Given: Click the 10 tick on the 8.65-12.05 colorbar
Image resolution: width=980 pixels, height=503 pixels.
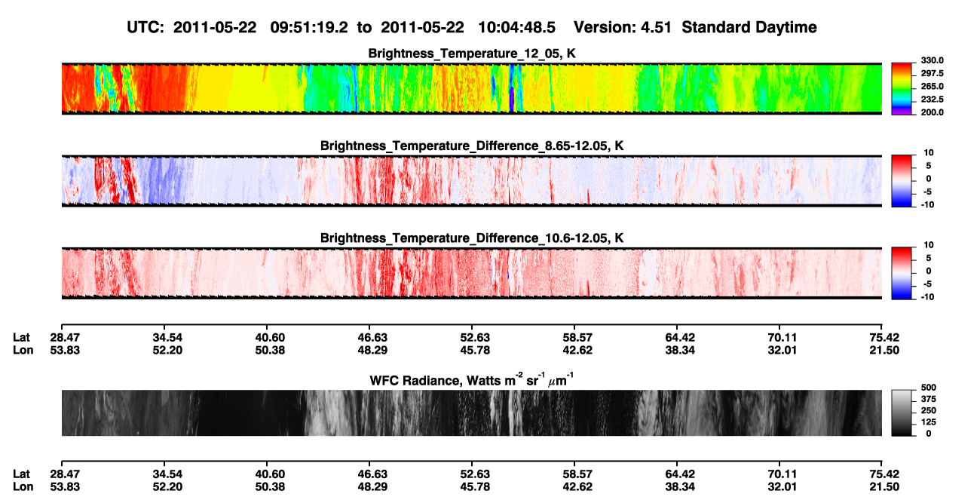Looking at the screenshot, I should point(929,153).
